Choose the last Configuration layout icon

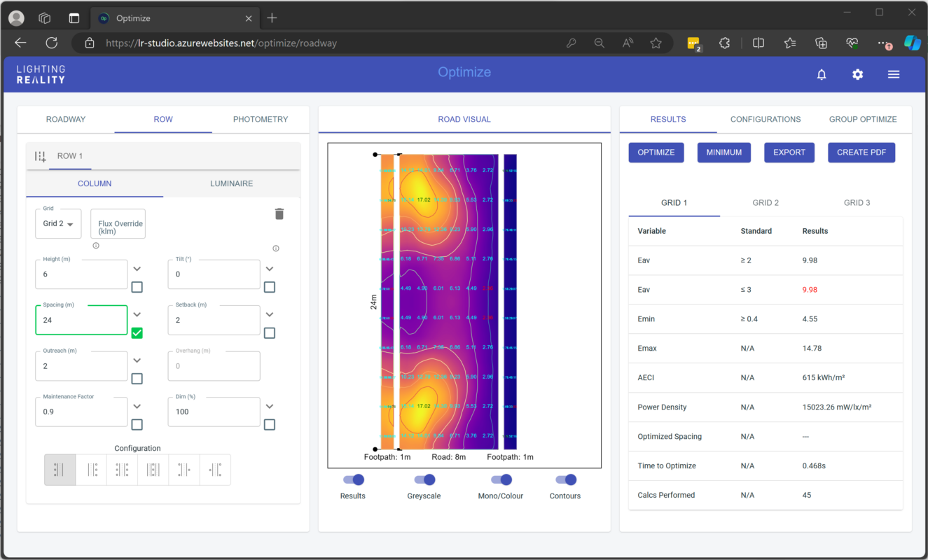(215, 470)
